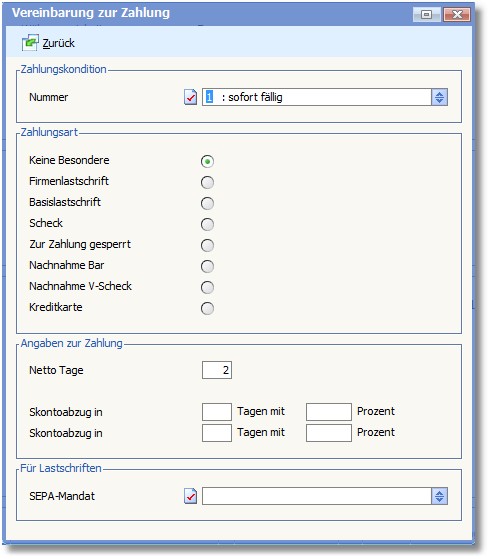
Task: Expand the SEPA-Mandat dropdown arrow
Action: coord(439,496)
